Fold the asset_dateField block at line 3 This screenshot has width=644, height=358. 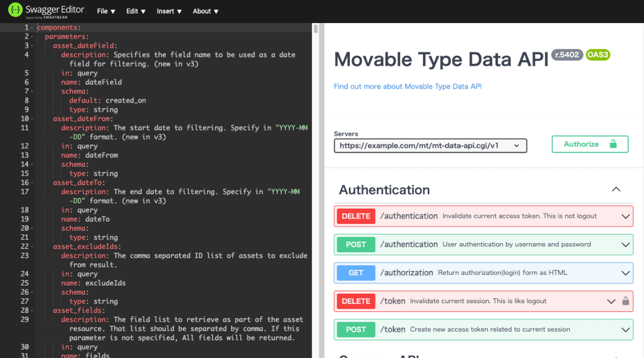point(32,45)
